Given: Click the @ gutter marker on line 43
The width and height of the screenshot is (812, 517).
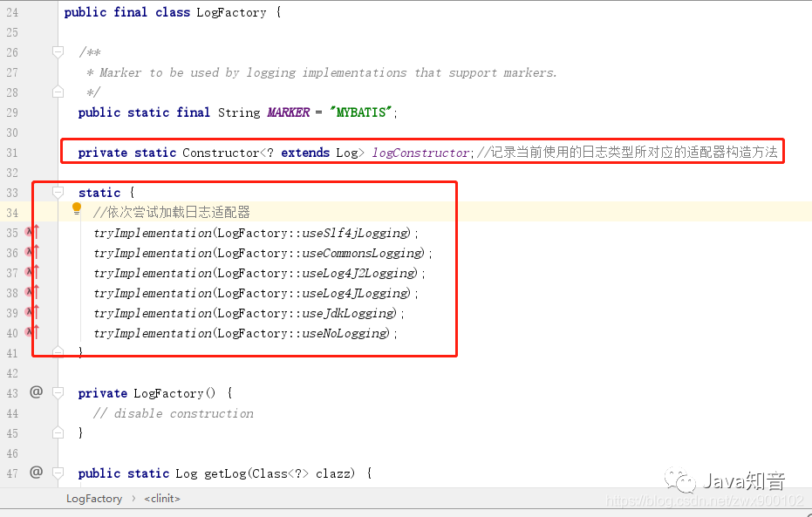Looking at the screenshot, I should pyautogui.click(x=36, y=391).
